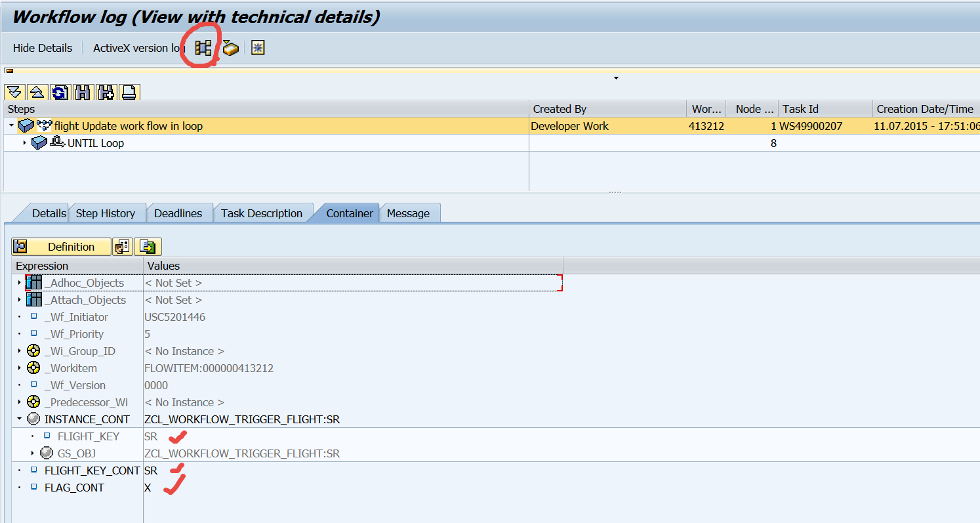The height and width of the screenshot is (523, 980).
Task: Click the Find Next icon in steps toolbar
Action: coord(106,92)
